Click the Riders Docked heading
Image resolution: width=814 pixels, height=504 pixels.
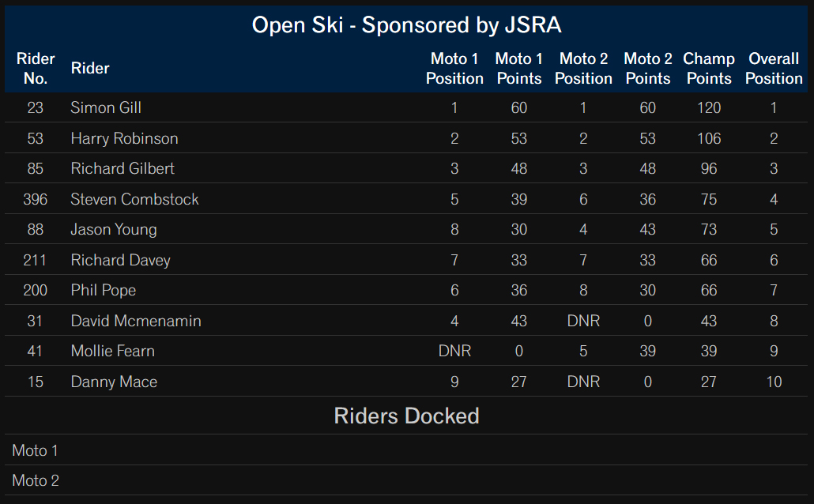[406, 416]
